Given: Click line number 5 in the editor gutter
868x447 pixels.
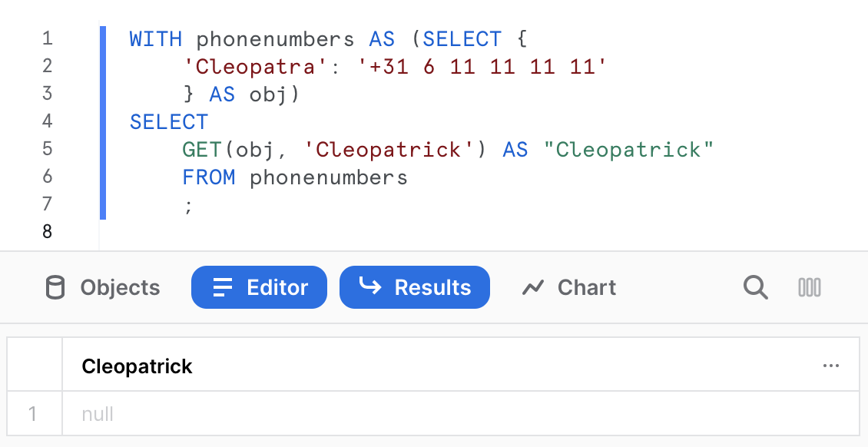Looking at the screenshot, I should pyautogui.click(x=48, y=149).
